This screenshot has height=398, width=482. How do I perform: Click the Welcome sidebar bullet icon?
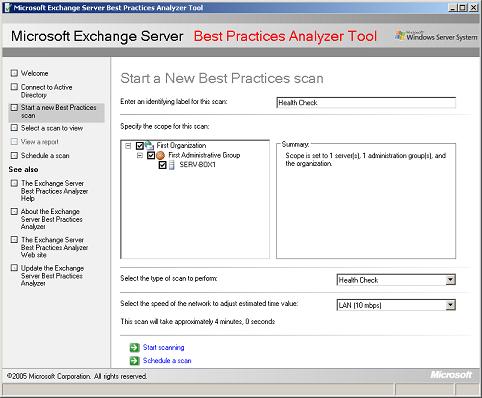[x=14, y=73]
